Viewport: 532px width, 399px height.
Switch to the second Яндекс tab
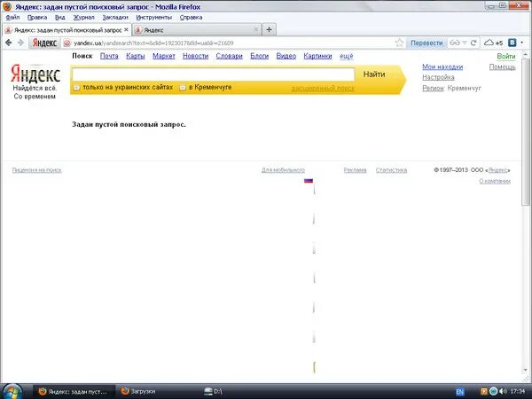[x=197, y=30]
